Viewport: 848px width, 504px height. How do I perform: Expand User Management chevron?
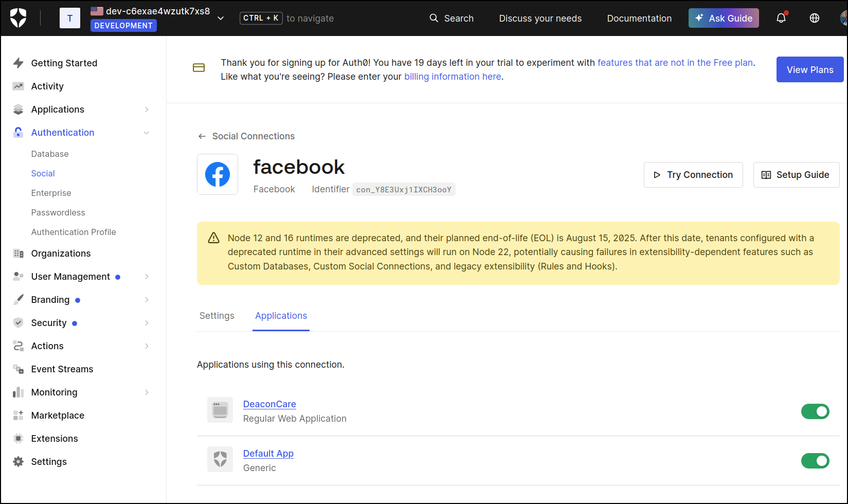click(x=147, y=276)
